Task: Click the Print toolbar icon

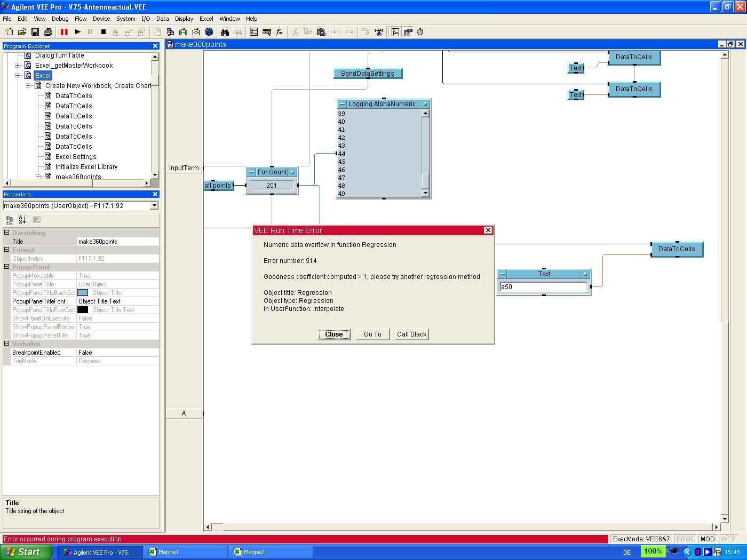Action: click(48, 32)
